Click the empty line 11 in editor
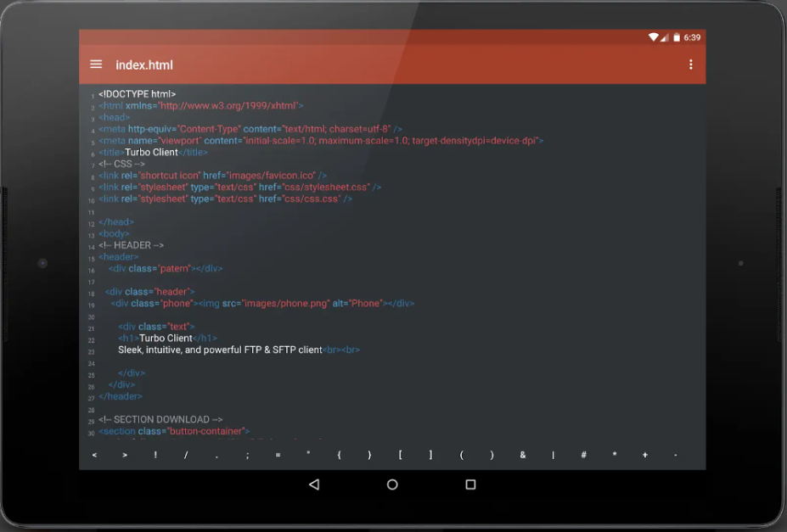 coord(391,210)
